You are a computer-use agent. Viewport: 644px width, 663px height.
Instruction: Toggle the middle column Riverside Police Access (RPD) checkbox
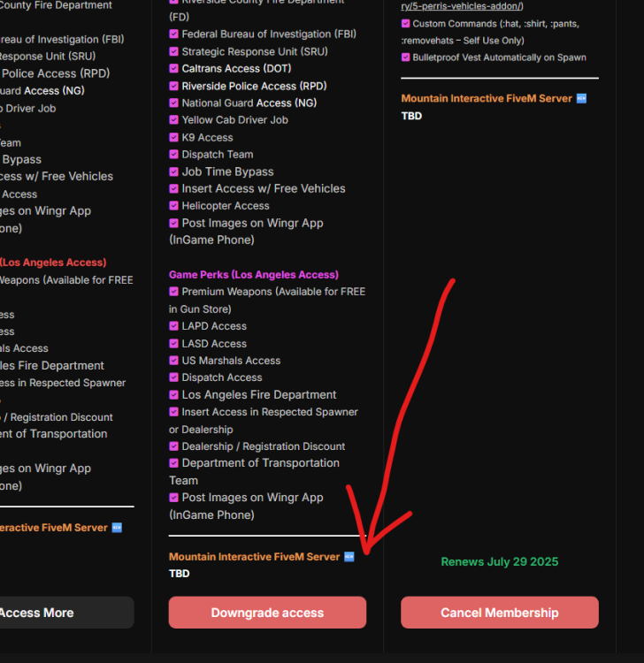pos(173,86)
